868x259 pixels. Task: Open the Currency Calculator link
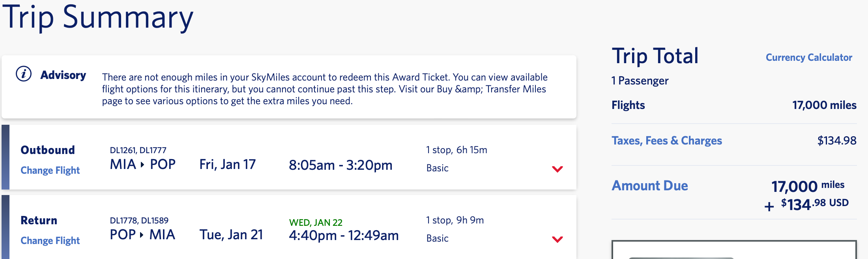(809, 58)
